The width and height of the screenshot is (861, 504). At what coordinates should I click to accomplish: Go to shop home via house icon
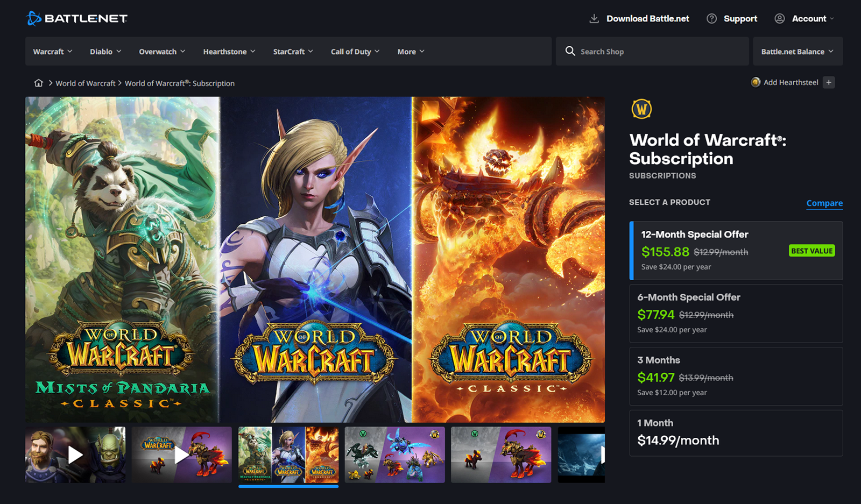39,83
